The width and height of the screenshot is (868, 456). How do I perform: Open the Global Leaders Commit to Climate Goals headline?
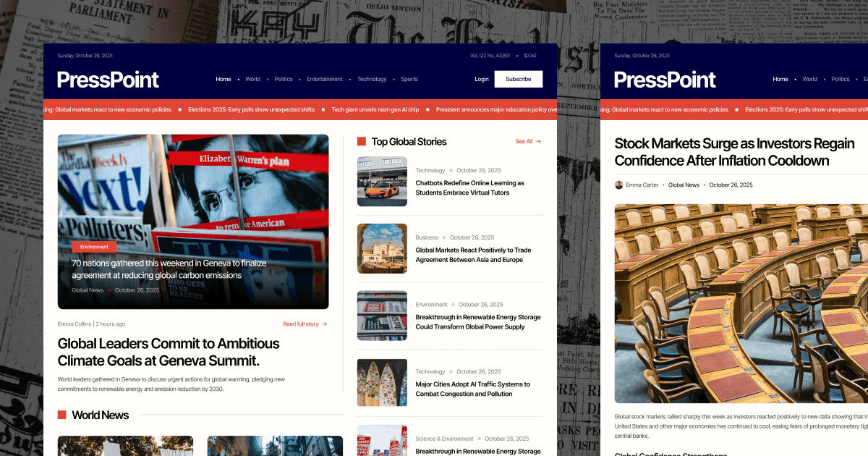pyautogui.click(x=169, y=352)
